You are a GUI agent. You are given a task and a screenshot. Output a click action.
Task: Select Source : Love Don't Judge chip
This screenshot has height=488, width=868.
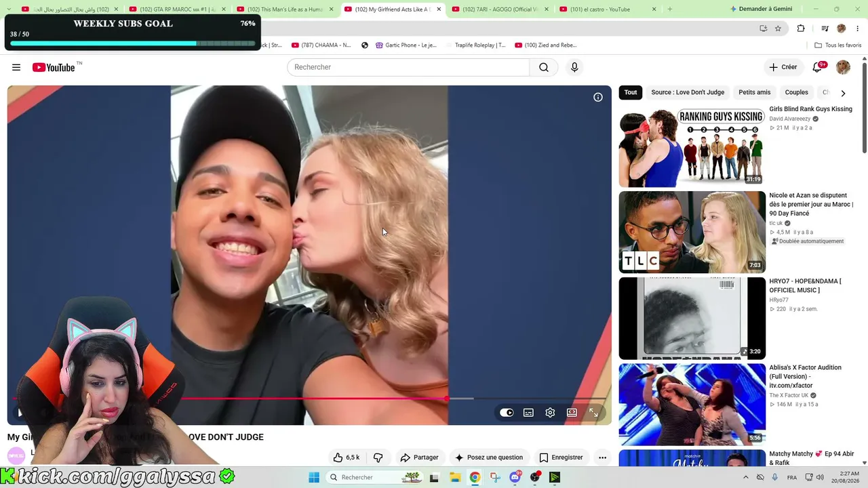click(688, 92)
